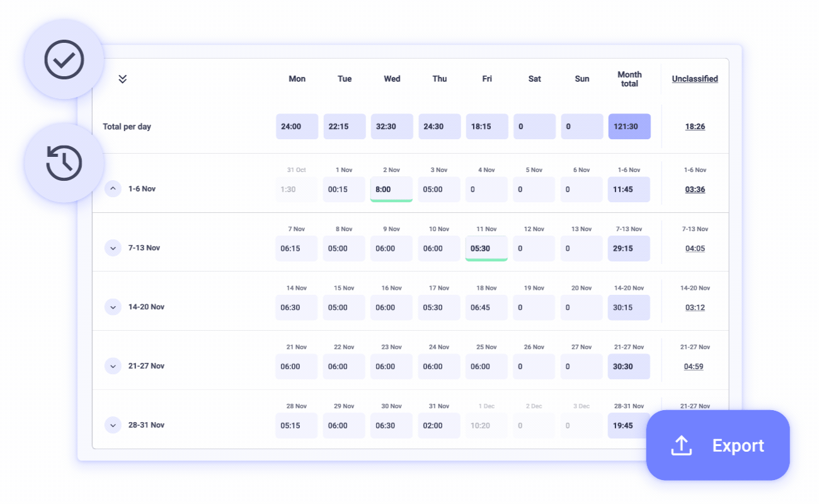This screenshot has width=819, height=504.
Task: Click the Fri column header
Action: (x=487, y=79)
